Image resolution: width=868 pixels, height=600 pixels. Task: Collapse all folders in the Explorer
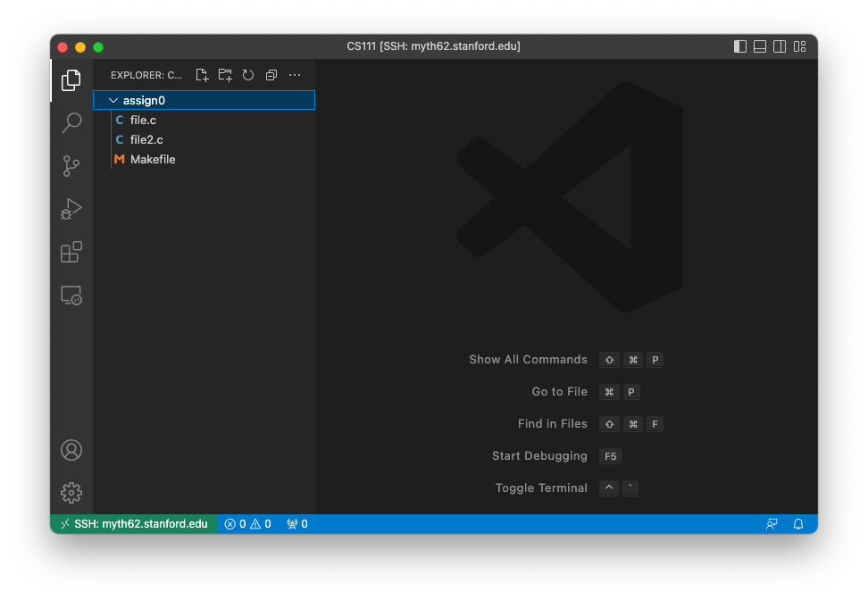[271, 75]
